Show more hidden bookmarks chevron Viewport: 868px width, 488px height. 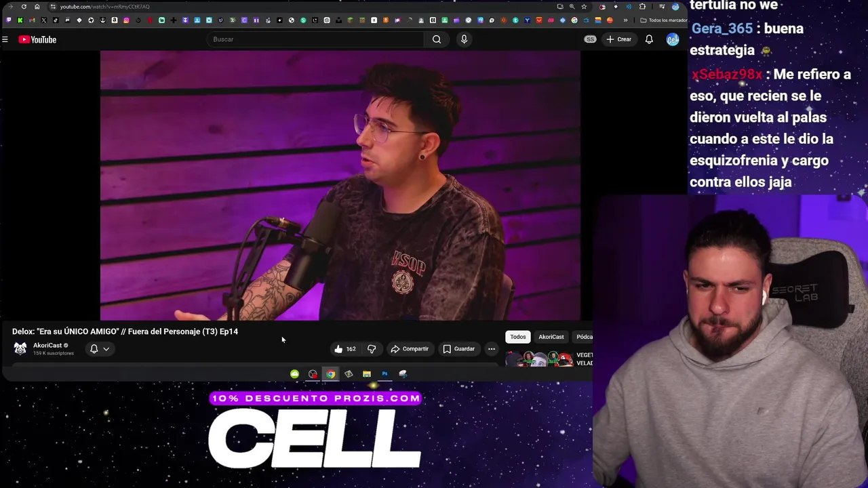coord(625,20)
